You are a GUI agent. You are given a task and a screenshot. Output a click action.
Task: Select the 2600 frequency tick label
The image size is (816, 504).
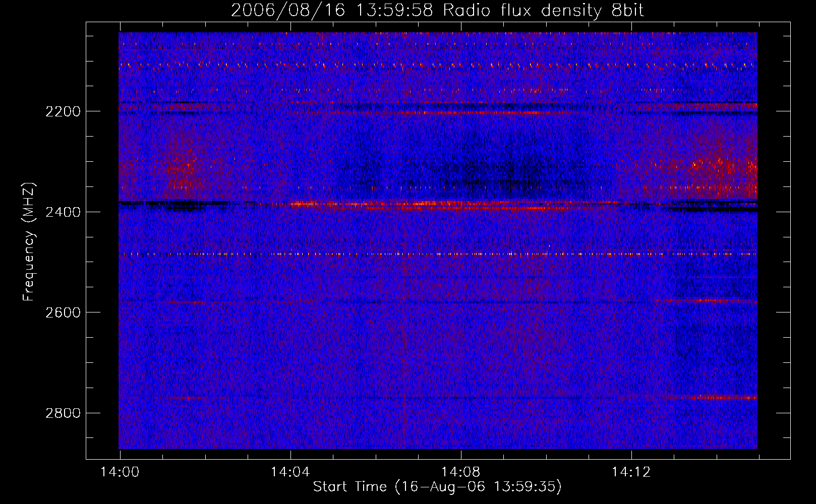pos(63,312)
